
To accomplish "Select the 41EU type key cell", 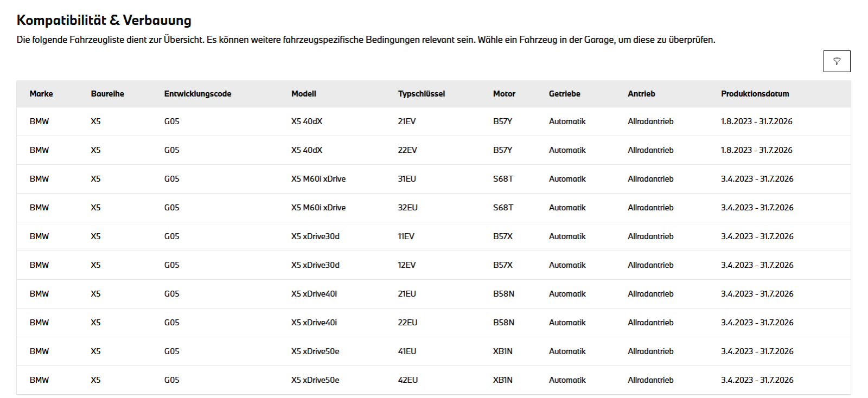I will (407, 351).
